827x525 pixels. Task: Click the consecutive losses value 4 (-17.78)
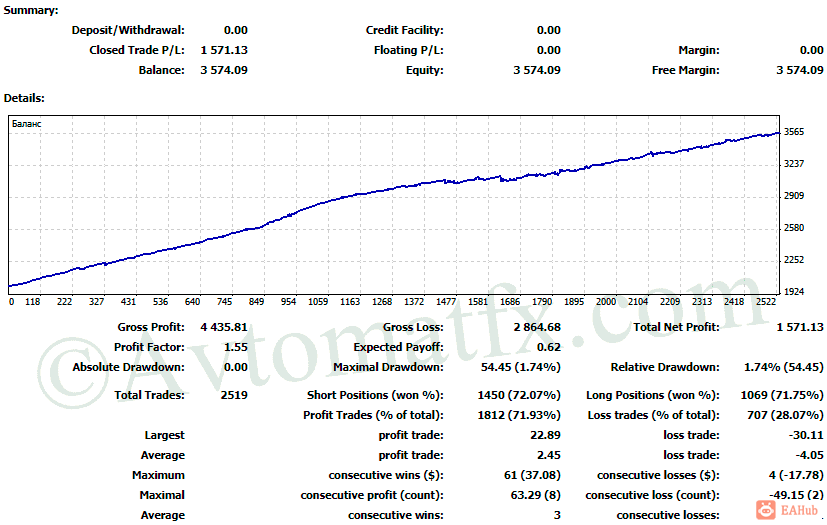[x=796, y=475]
